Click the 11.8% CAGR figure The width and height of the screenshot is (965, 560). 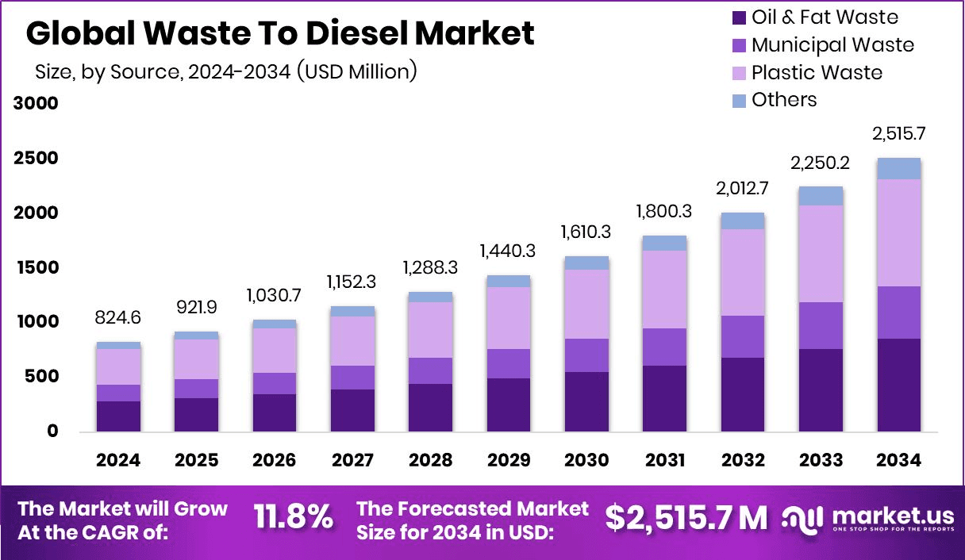(293, 518)
